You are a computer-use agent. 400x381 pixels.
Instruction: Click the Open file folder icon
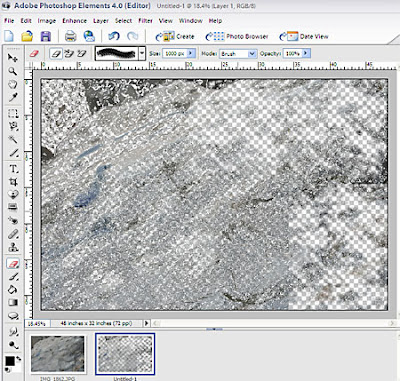pyautogui.click(x=27, y=36)
